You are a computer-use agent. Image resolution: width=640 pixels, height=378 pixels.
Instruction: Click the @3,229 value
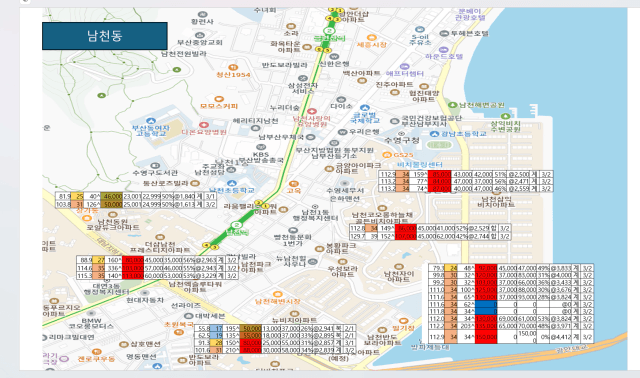coord(205,276)
